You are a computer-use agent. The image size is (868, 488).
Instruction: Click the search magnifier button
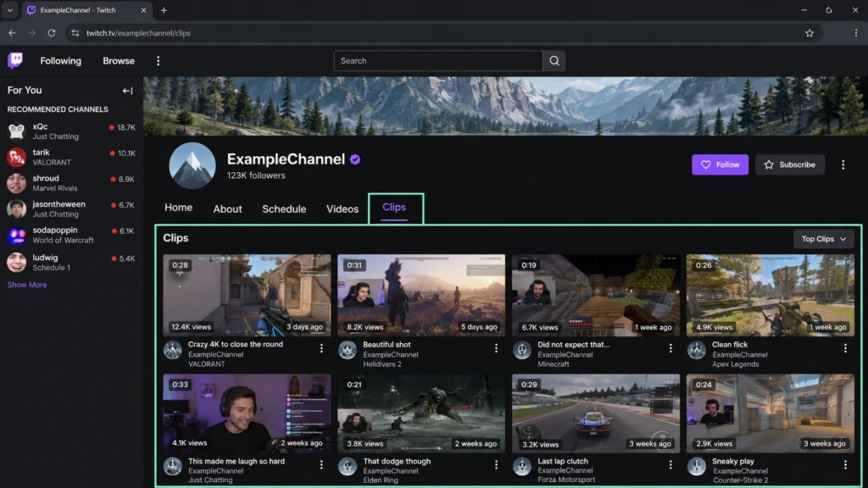pyautogui.click(x=554, y=61)
